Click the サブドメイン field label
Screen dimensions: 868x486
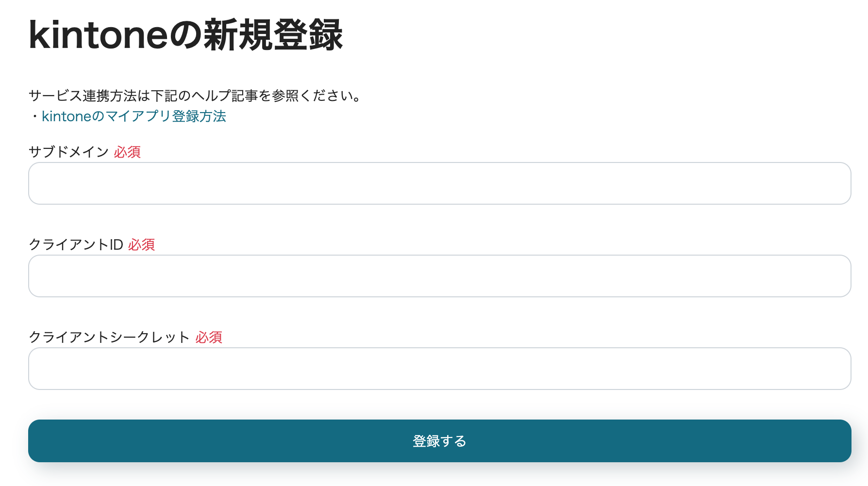coord(69,152)
